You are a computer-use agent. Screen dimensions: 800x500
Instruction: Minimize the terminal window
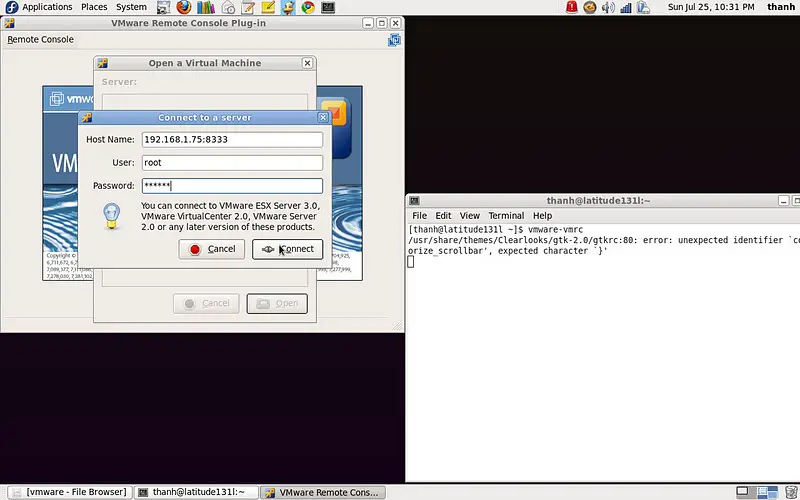tap(784, 201)
